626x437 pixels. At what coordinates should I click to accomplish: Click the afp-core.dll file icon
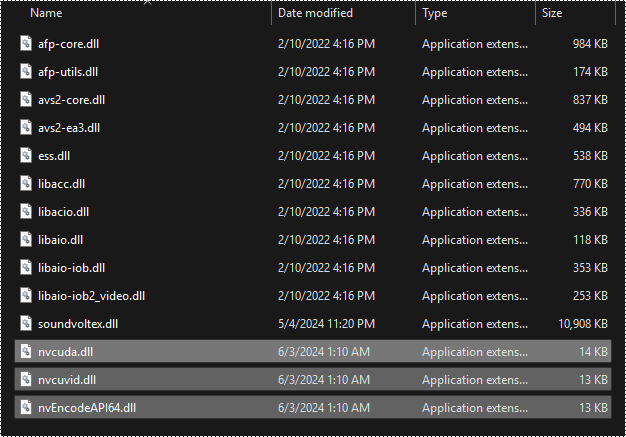tap(28, 44)
